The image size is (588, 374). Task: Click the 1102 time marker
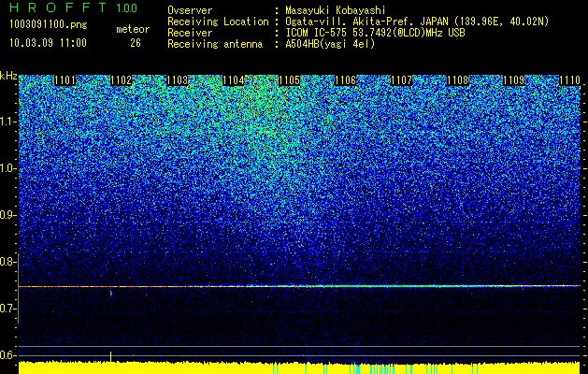tap(122, 80)
